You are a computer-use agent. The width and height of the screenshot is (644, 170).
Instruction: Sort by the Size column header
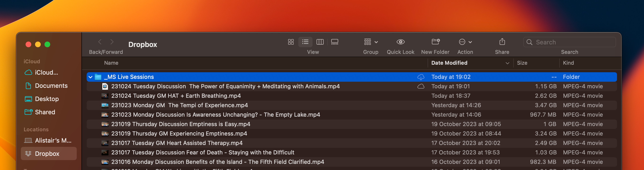(522, 63)
